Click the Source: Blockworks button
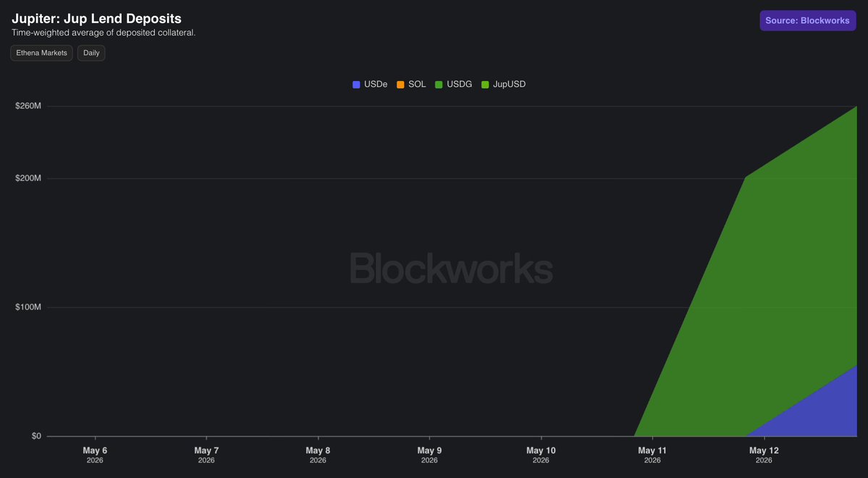The image size is (868, 478). pyautogui.click(x=808, y=20)
